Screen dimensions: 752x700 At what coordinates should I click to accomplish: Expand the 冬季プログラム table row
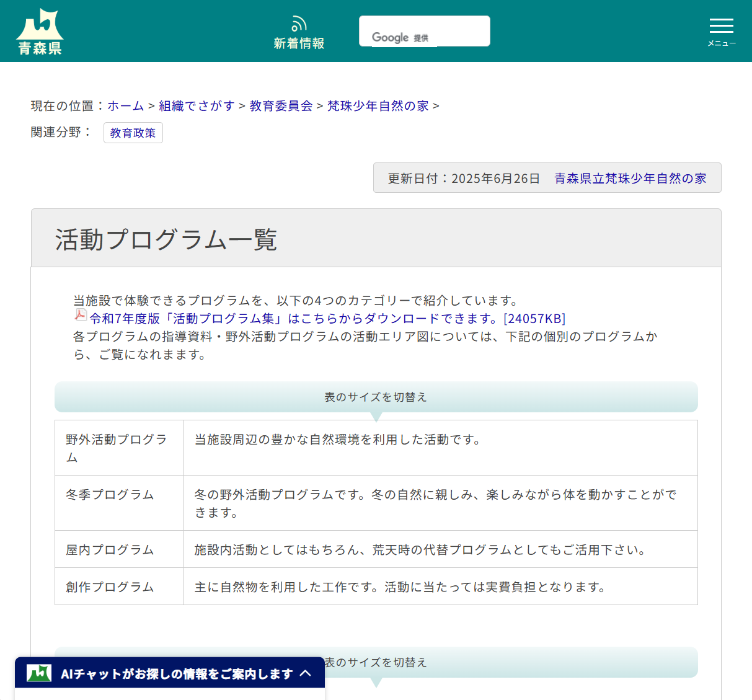pos(109,495)
